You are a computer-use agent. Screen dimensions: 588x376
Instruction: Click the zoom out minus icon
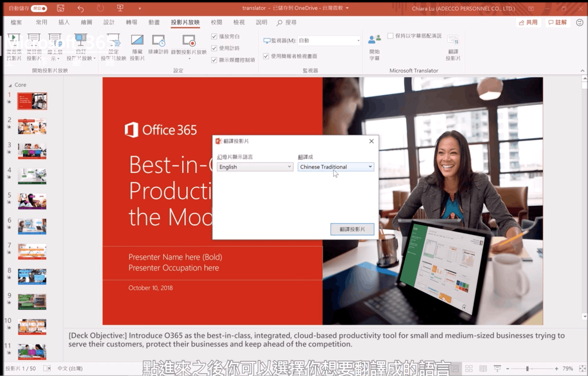(508, 368)
